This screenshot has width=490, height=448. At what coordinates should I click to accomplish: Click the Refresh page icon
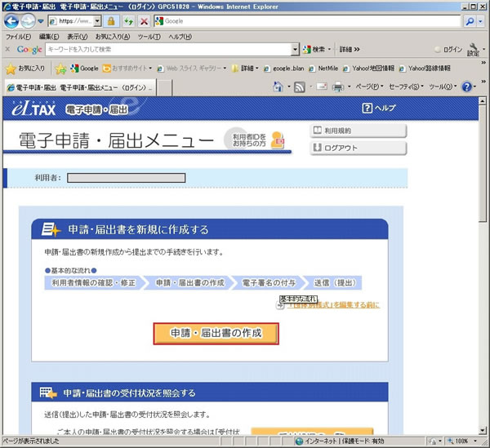(x=128, y=21)
